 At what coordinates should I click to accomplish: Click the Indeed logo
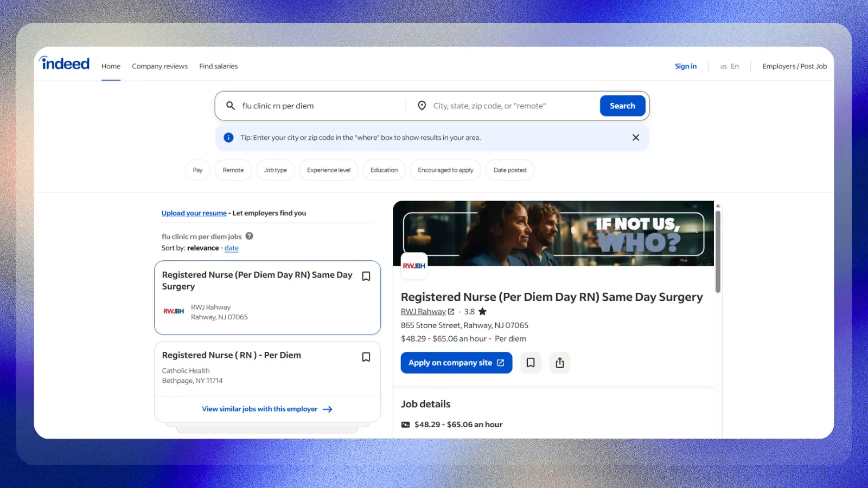click(65, 63)
